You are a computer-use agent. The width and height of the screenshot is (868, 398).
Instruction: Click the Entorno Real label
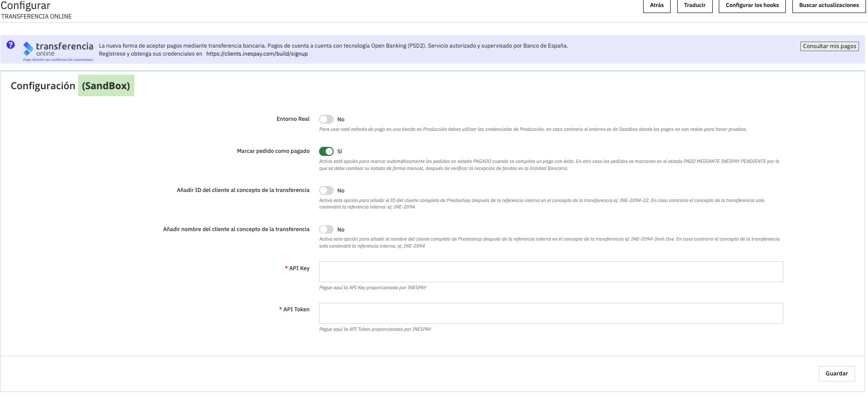(x=293, y=119)
